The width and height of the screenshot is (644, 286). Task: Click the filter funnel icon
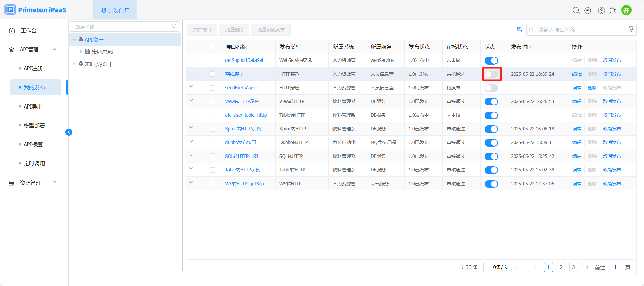[x=631, y=29]
